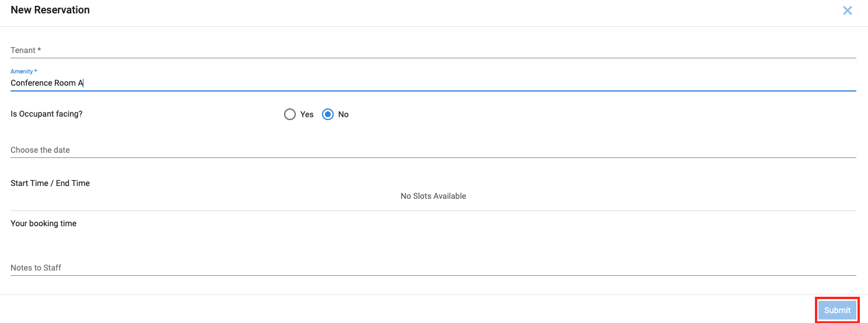Focus the Notes to Staff field
868x323 pixels.
coord(433,268)
